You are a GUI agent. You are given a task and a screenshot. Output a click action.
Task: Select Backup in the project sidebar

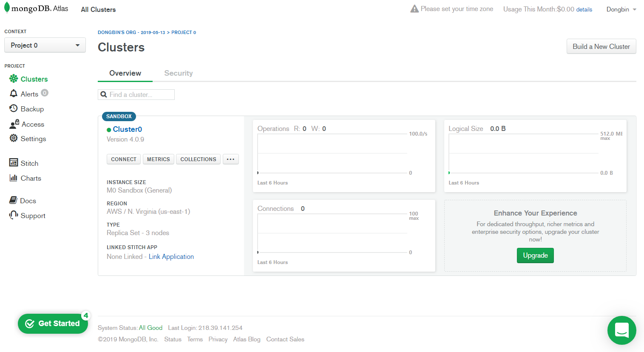32,109
